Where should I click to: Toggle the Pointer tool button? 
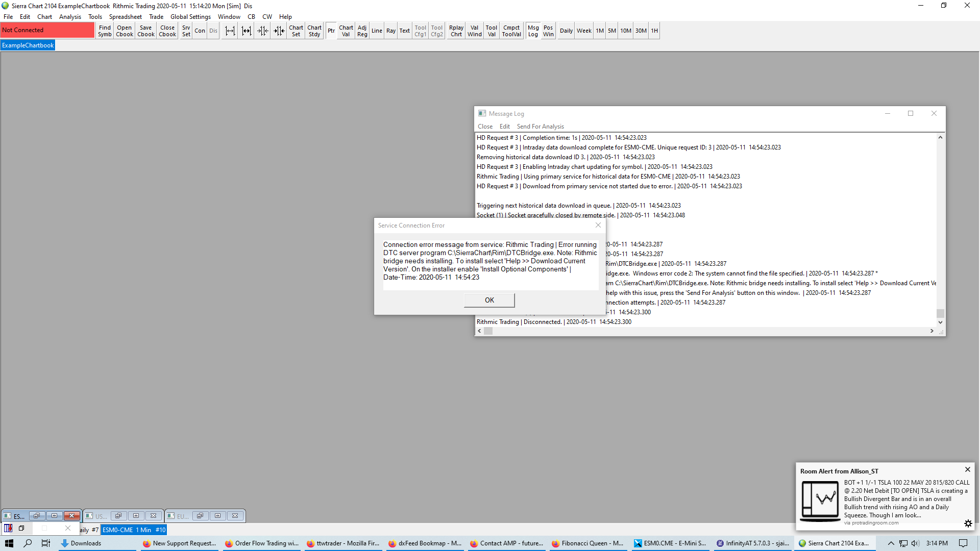[331, 31]
